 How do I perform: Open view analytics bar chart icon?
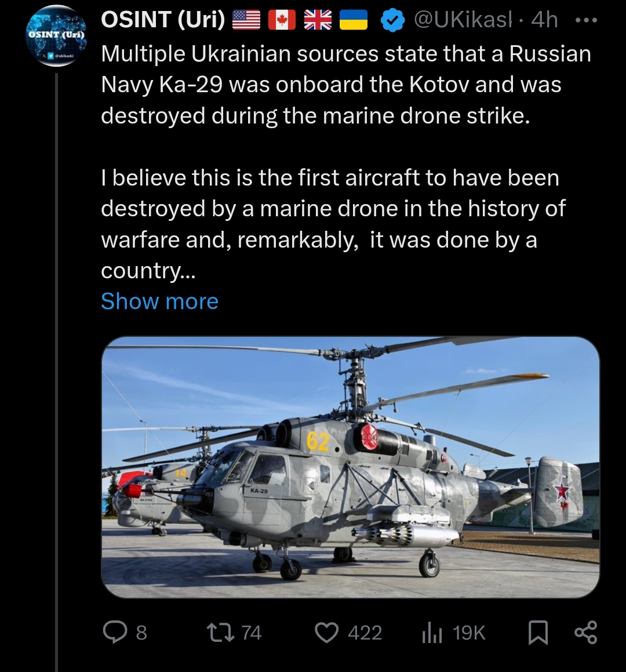click(431, 633)
